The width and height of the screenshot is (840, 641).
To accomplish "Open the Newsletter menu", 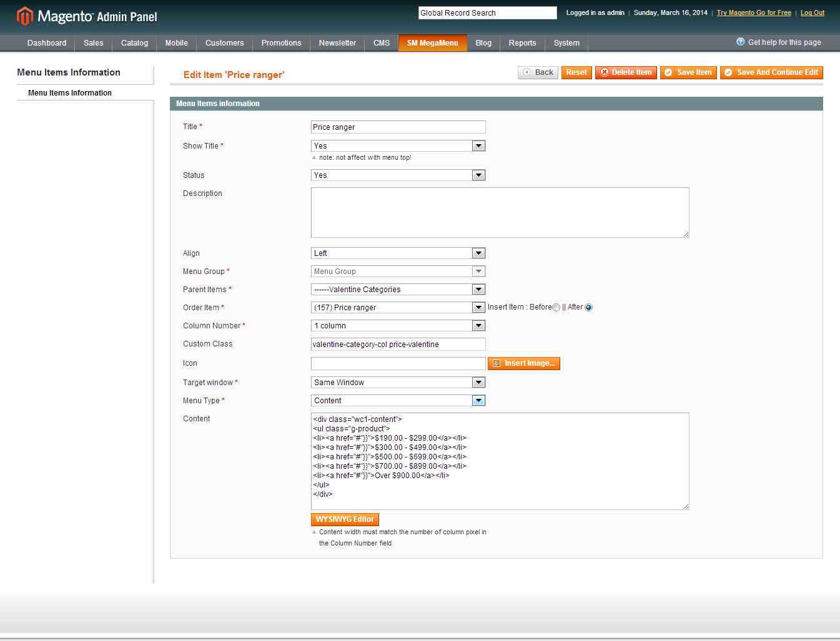I will [x=338, y=43].
